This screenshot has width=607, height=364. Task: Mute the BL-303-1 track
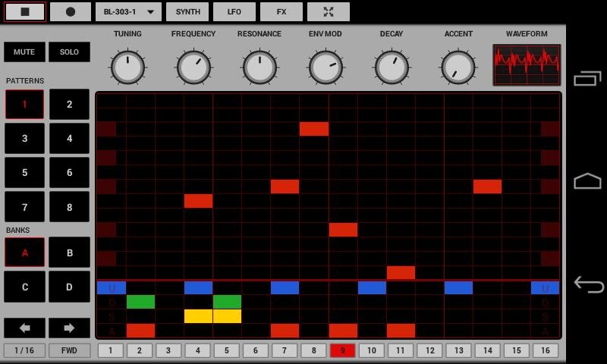[x=24, y=52]
